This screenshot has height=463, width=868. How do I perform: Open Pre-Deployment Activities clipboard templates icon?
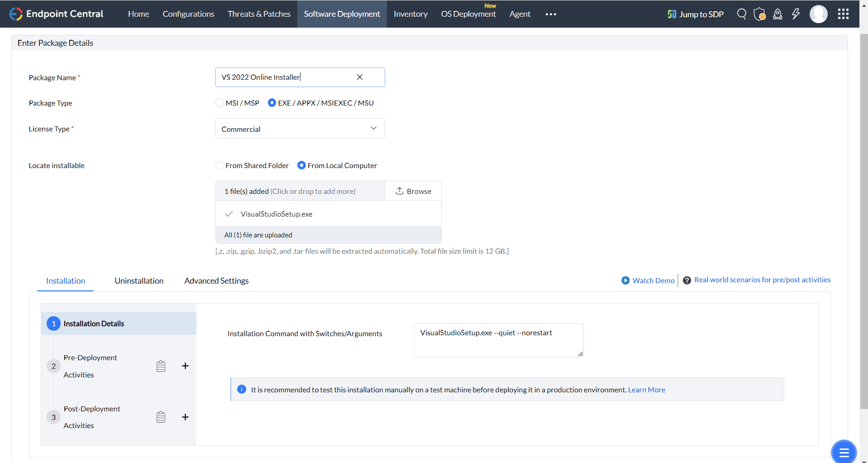point(161,366)
